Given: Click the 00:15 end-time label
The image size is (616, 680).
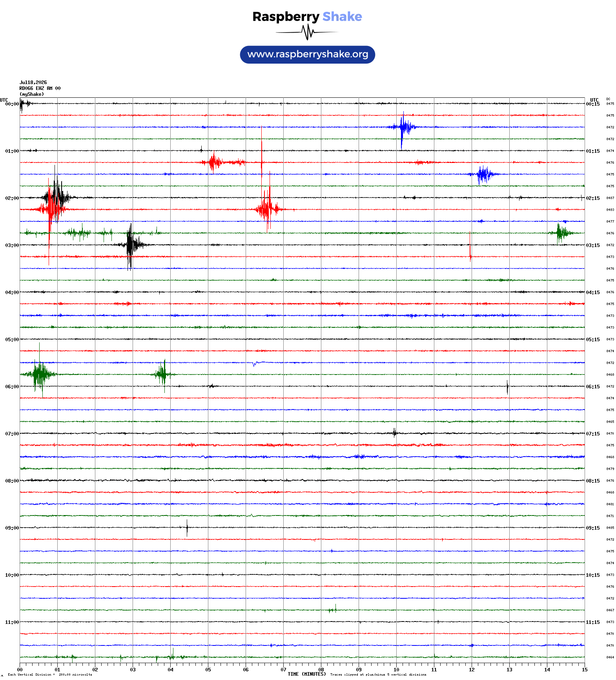Looking at the screenshot, I should coord(593,104).
